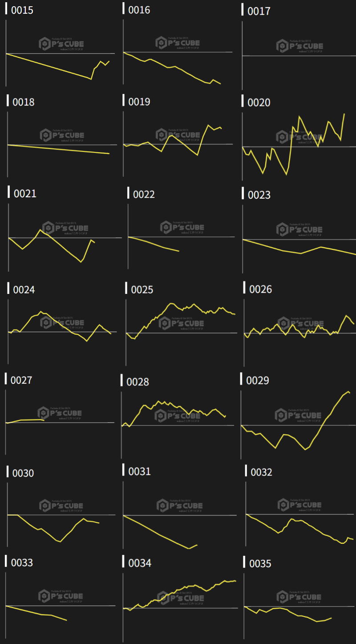Click the machine number label 0027
356x644 pixels.
pyautogui.click(x=21, y=380)
